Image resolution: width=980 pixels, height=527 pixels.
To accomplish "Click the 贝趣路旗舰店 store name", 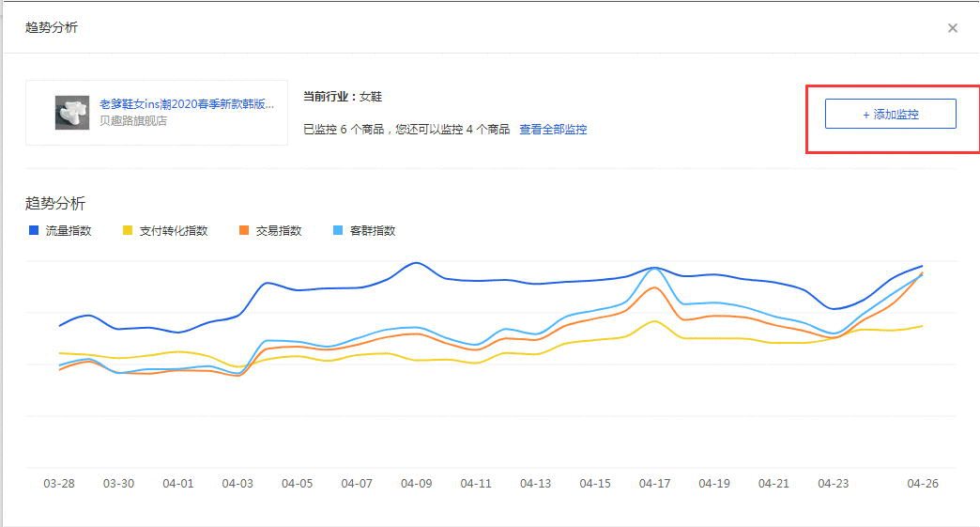I will pos(133,121).
